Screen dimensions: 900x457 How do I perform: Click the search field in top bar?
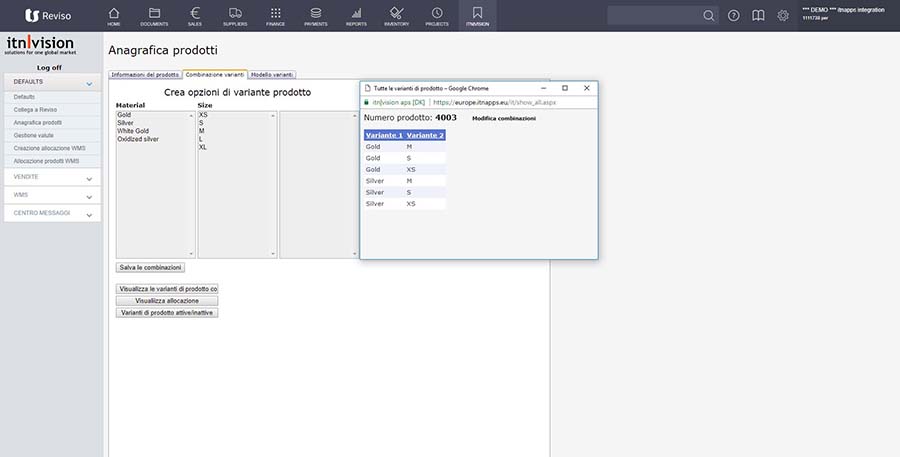point(655,16)
